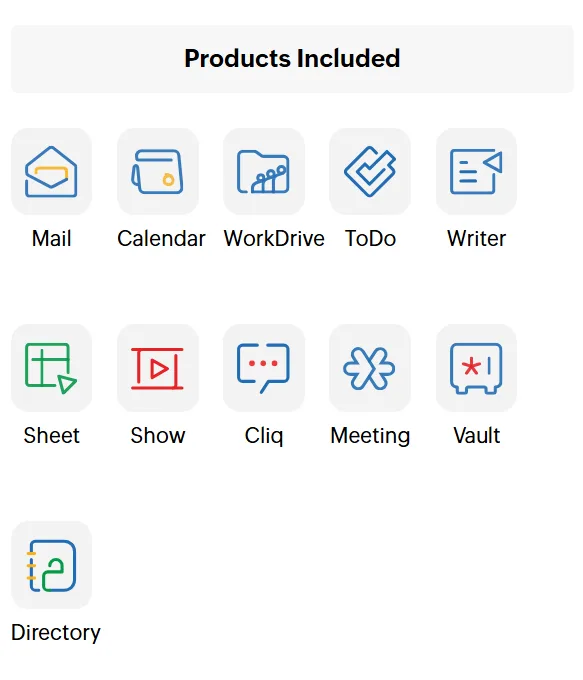Click the "Products Included" heading
The image size is (583, 680).
[x=292, y=59]
